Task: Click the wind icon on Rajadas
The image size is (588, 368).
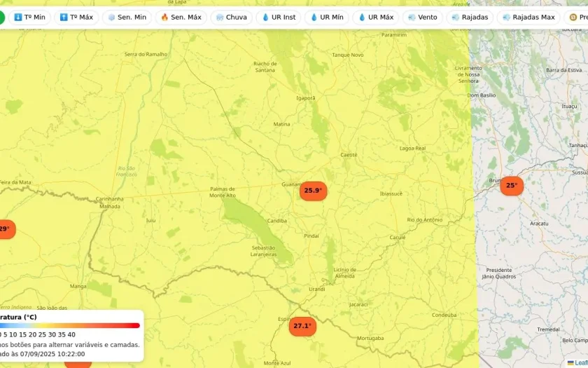Action: [456, 18]
